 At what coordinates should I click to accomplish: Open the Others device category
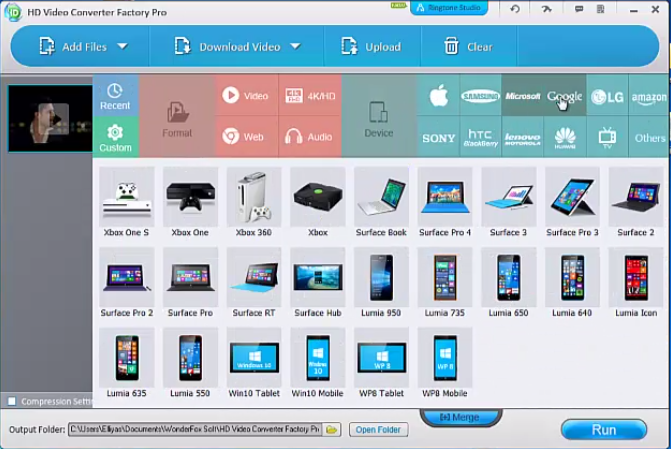[649, 137]
